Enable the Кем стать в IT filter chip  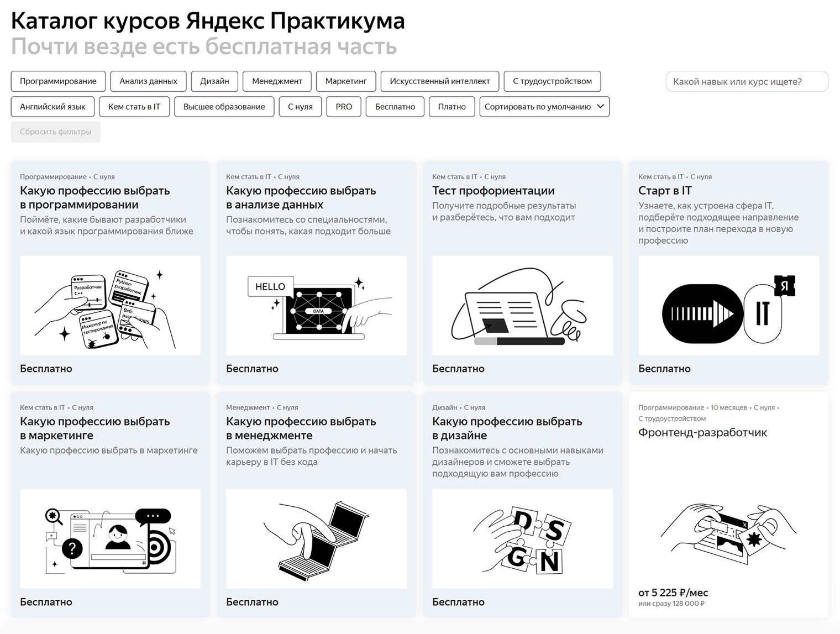click(134, 107)
